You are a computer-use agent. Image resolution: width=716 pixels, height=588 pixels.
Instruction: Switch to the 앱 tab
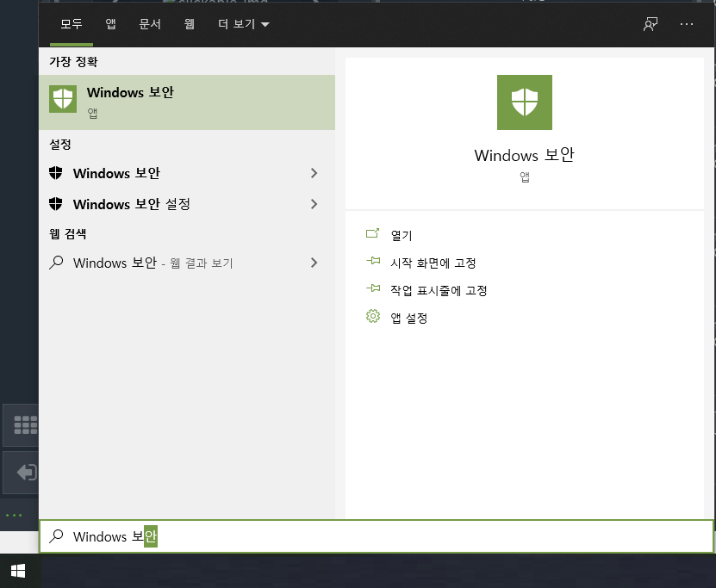point(110,24)
